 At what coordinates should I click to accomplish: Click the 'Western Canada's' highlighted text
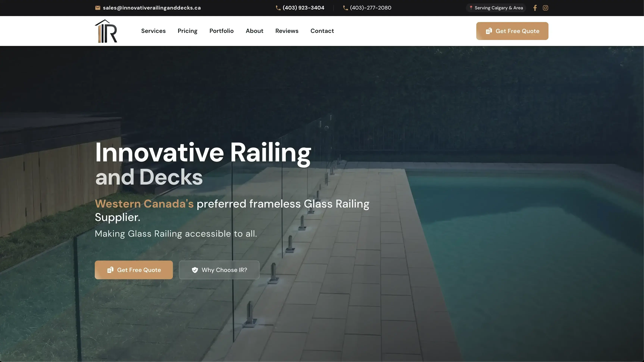[x=144, y=204]
